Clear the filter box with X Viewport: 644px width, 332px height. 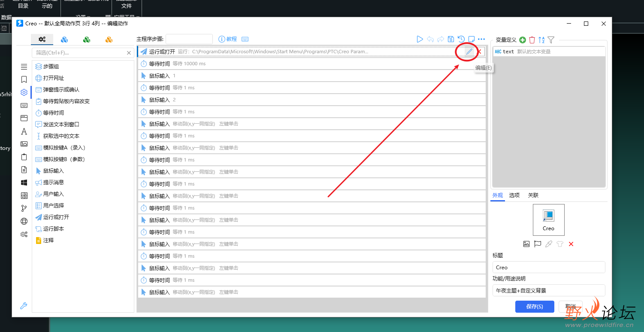pos(129,53)
